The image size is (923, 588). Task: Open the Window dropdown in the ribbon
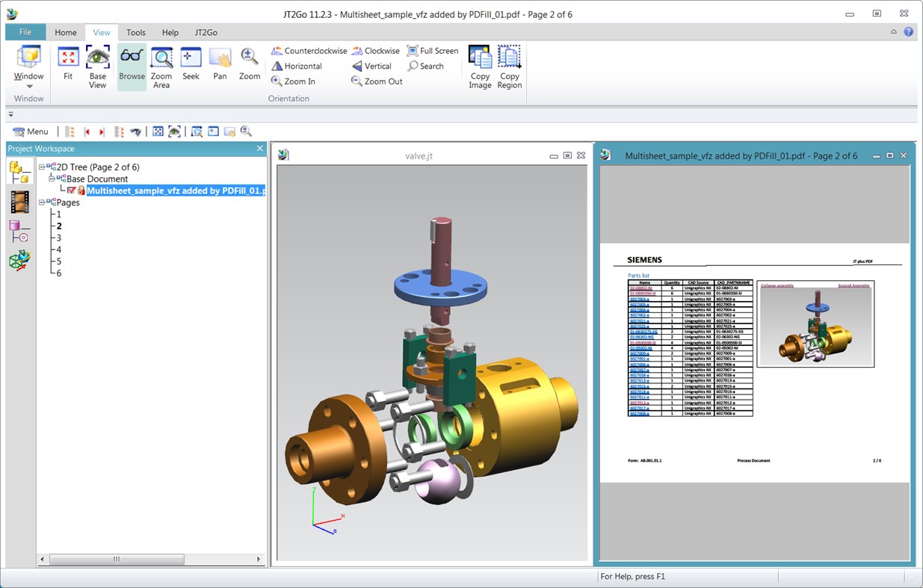tap(28, 86)
